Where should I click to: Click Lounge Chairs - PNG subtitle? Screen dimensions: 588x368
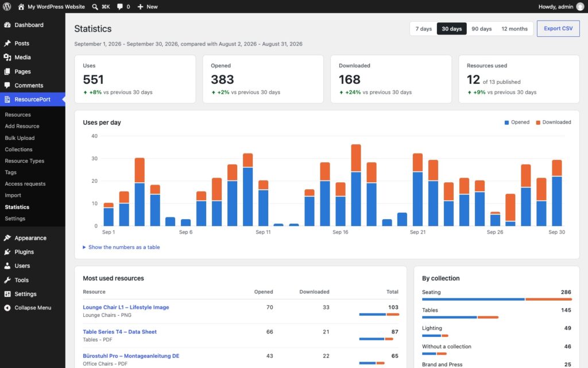[x=107, y=315]
